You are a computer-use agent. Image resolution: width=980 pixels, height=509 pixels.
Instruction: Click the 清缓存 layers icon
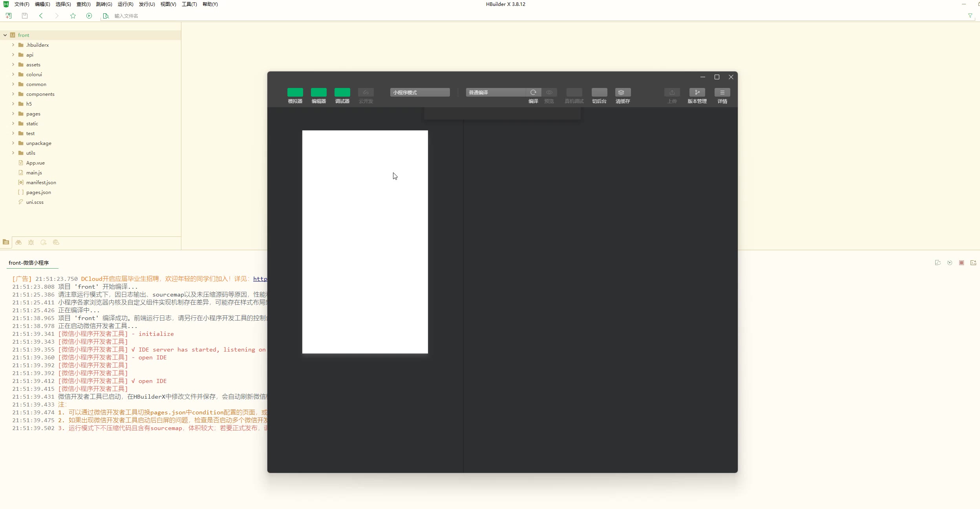click(x=623, y=92)
